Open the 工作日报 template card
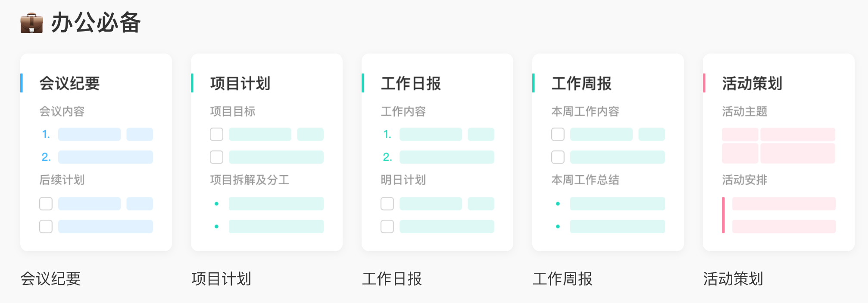 pos(437,152)
